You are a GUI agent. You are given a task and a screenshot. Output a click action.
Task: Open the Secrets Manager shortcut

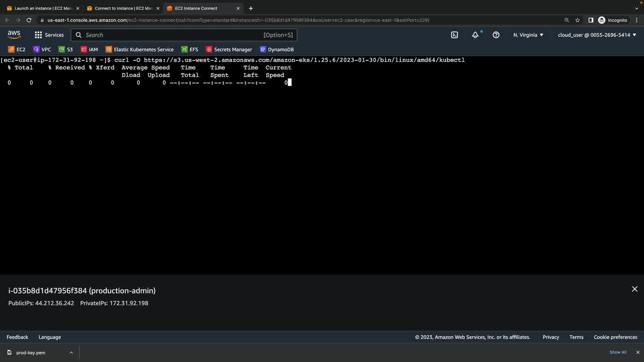pos(229,50)
